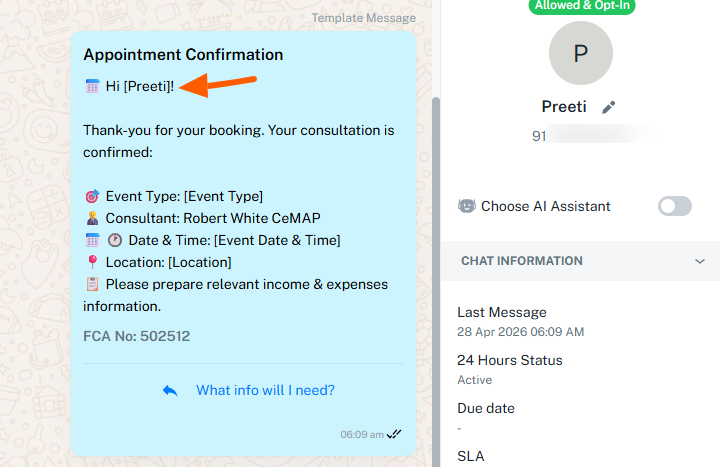The width and height of the screenshot is (720, 467).
Task: Click the clock emoji before Date & Time
Action: click(x=115, y=240)
